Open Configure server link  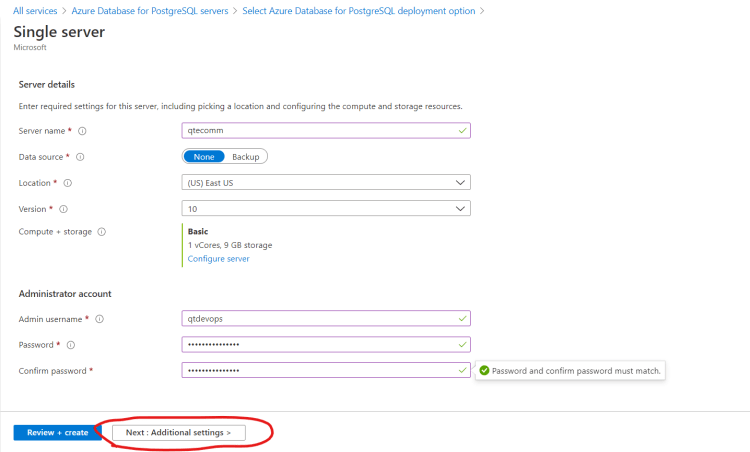pos(219,259)
